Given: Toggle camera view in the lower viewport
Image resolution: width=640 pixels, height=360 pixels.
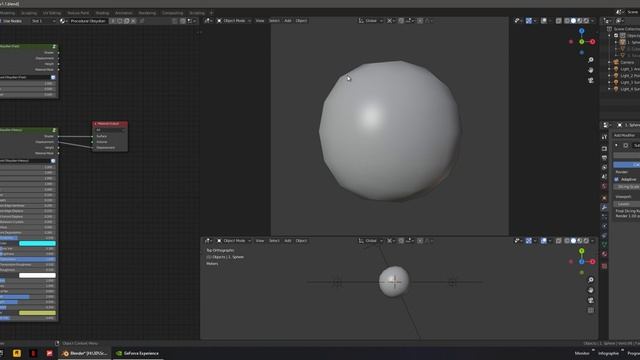Looking at the screenshot, I should coord(591,300).
